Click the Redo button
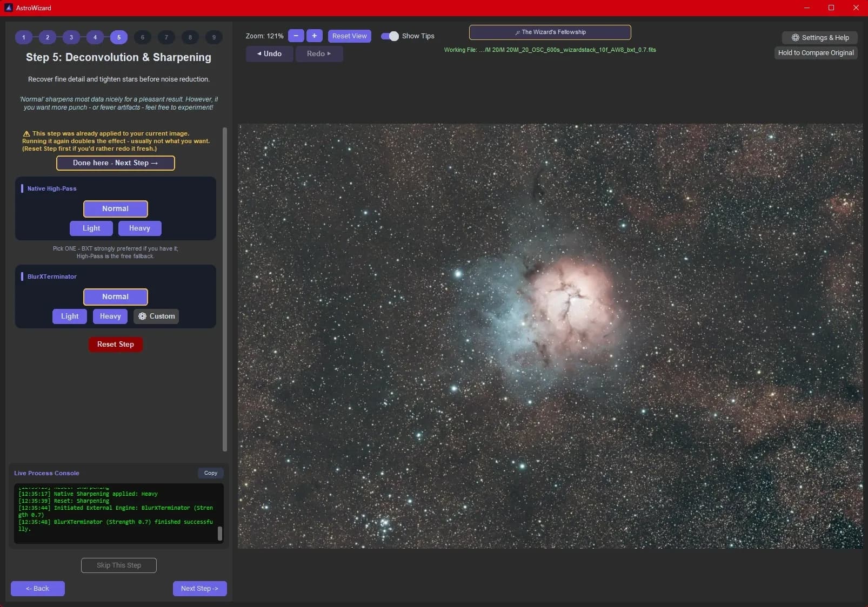 [x=319, y=53]
